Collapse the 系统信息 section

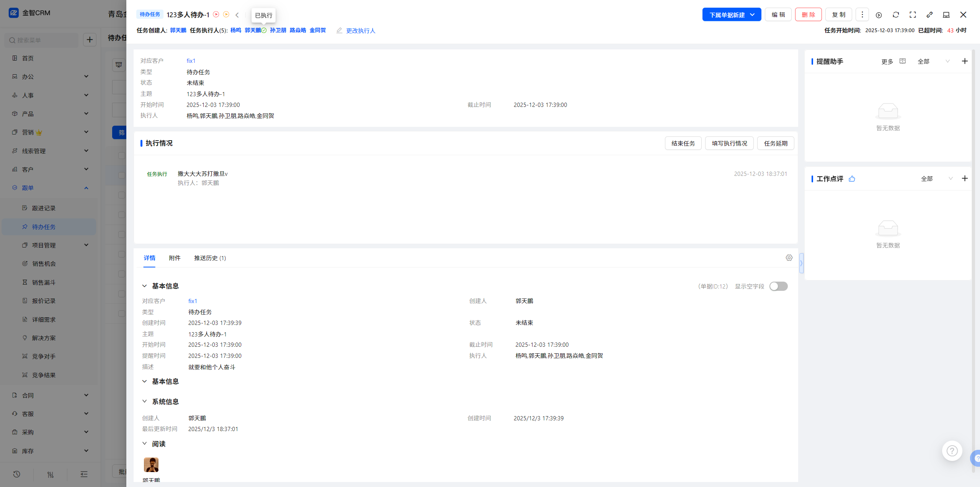[x=145, y=401]
